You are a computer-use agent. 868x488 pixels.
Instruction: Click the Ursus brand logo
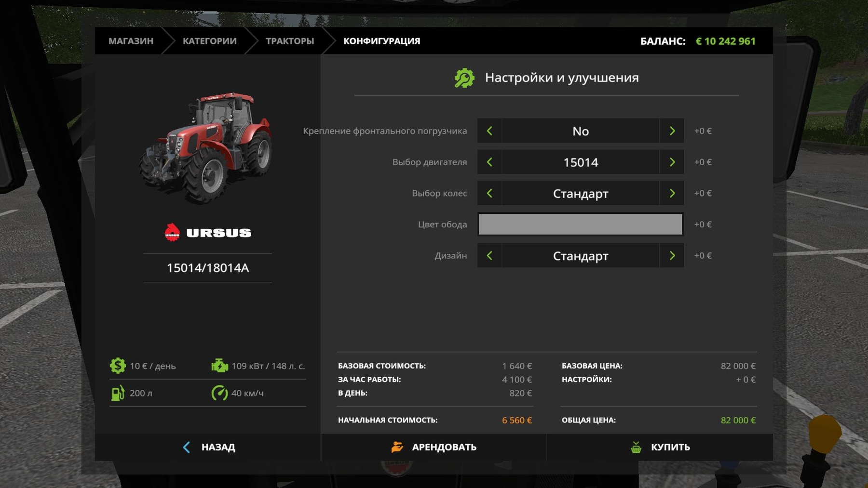pyautogui.click(x=208, y=233)
